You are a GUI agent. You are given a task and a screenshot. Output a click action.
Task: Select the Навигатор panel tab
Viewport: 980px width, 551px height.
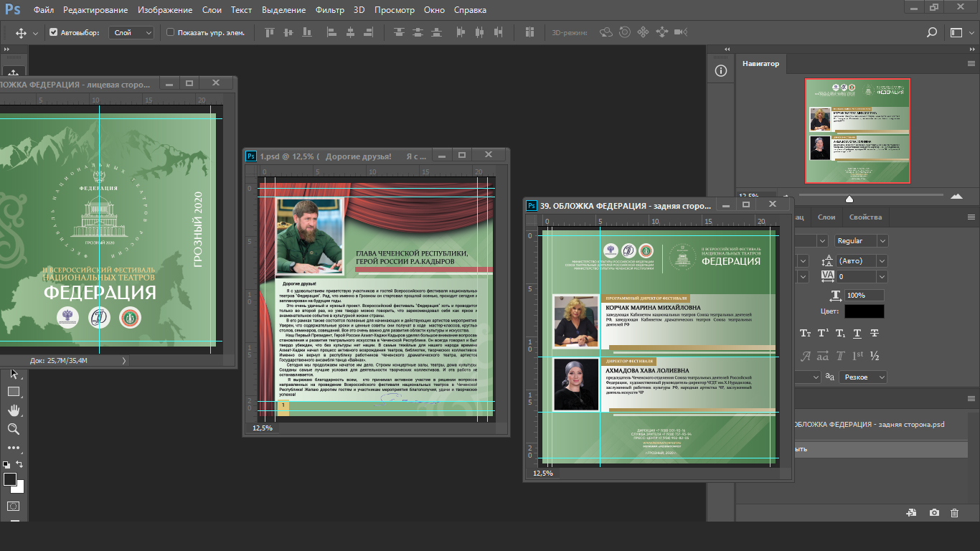click(x=760, y=63)
